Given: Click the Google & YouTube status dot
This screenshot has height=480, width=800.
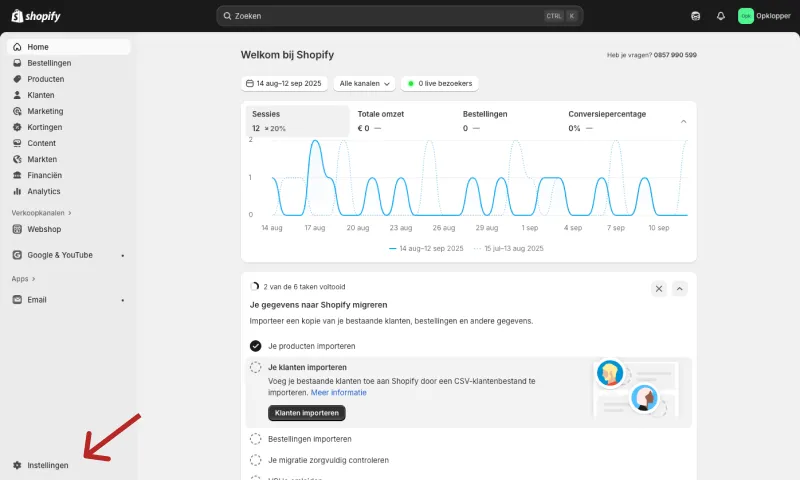Looking at the screenshot, I should [122, 255].
